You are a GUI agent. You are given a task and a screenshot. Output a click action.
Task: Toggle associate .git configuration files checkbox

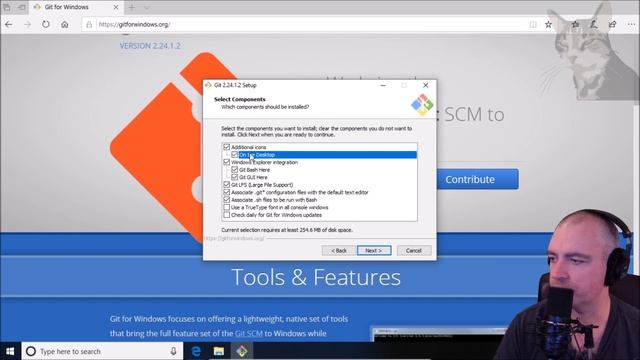[x=227, y=192]
